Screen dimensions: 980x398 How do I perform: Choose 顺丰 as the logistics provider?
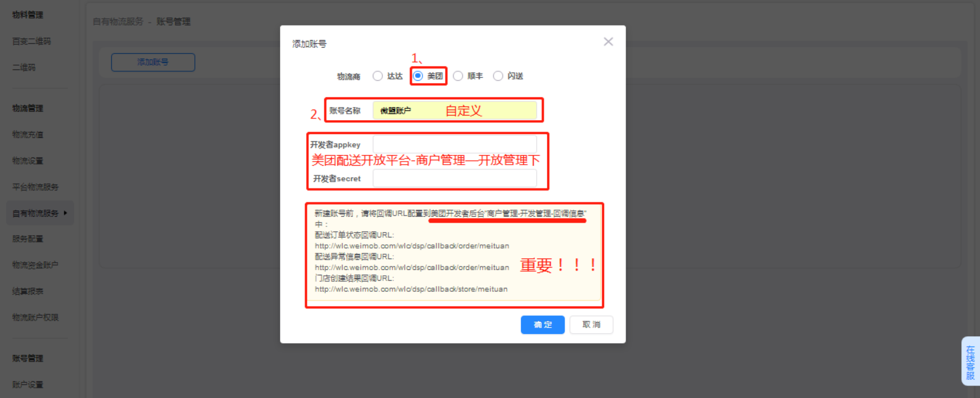point(458,76)
